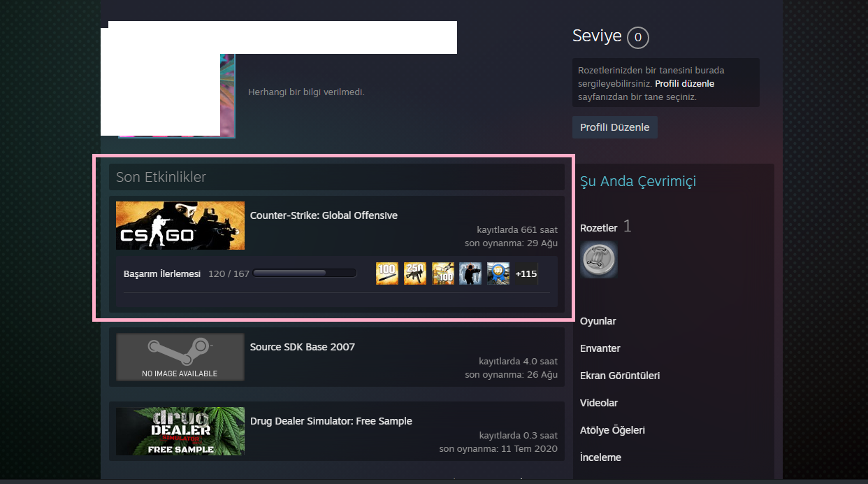Open Drug Dealer Simulator banner image
The width and height of the screenshot is (868, 484).
(x=180, y=431)
